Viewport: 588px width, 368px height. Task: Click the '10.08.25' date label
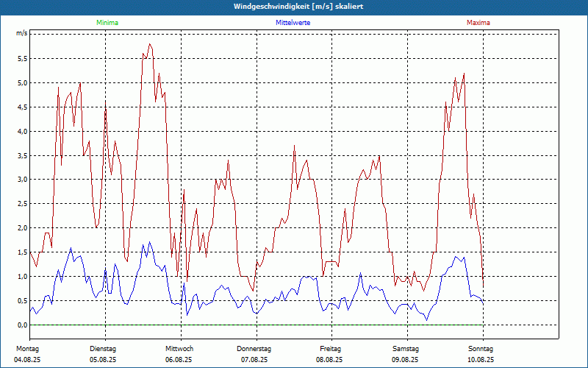(481, 360)
